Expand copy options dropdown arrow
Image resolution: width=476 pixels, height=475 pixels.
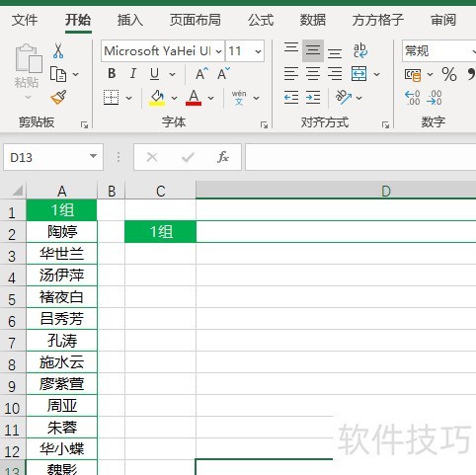point(76,74)
